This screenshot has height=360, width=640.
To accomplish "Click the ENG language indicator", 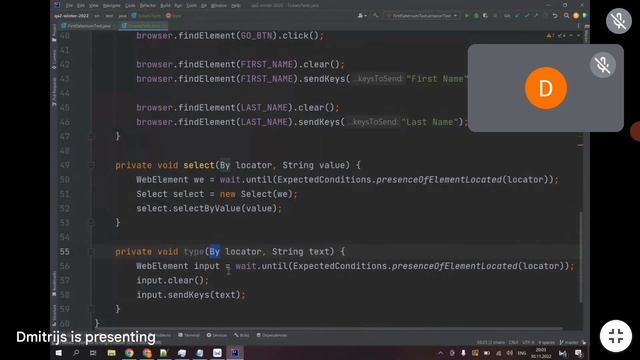I will 522,353.
